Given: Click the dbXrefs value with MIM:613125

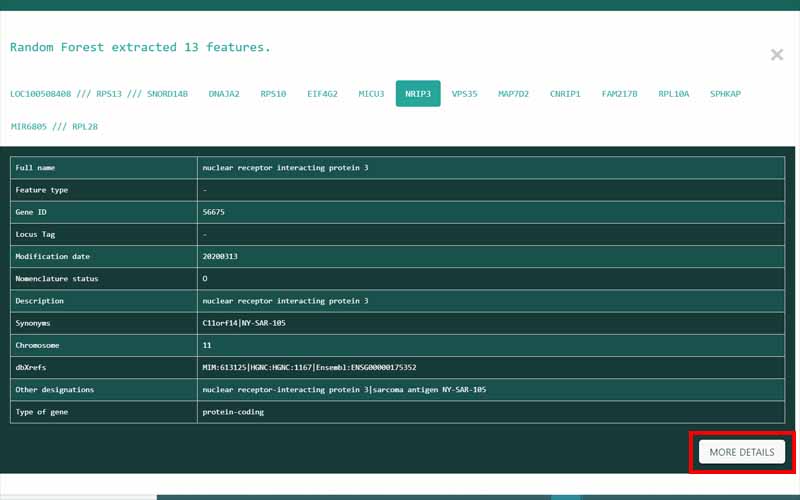Looking at the screenshot, I should coord(309,367).
